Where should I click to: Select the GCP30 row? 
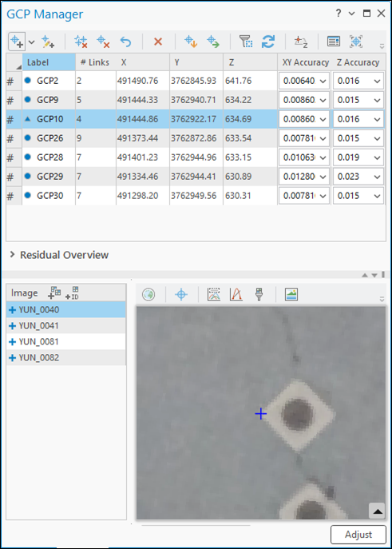pyautogui.click(x=196, y=196)
